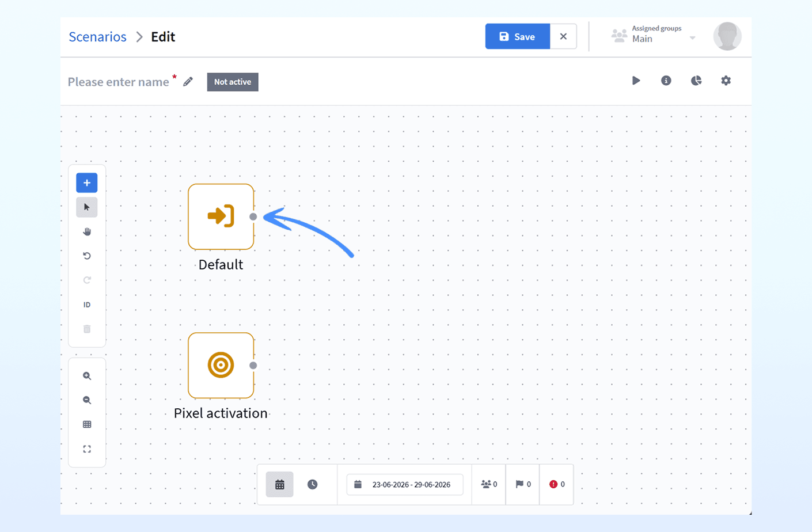Save the scenario

pyautogui.click(x=518, y=36)
